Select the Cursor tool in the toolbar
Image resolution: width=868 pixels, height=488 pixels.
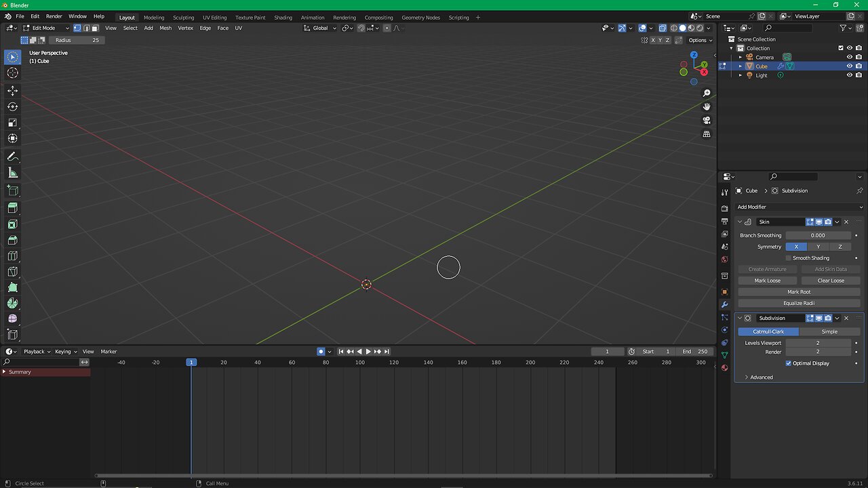point(12,73)
